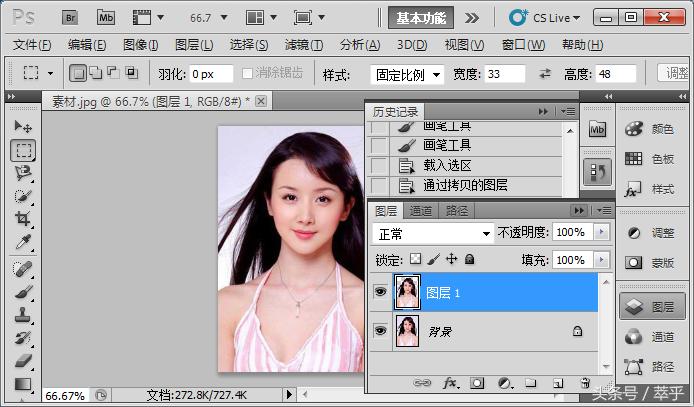
Task: Hide 图层 1 using its eye icon
Action: (x=381, y=292)
